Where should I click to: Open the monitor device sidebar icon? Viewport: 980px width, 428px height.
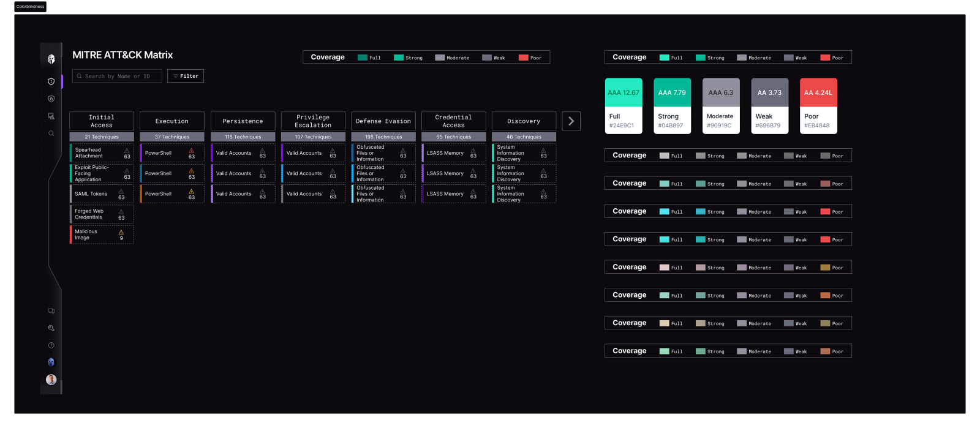[x=51, y=116]
